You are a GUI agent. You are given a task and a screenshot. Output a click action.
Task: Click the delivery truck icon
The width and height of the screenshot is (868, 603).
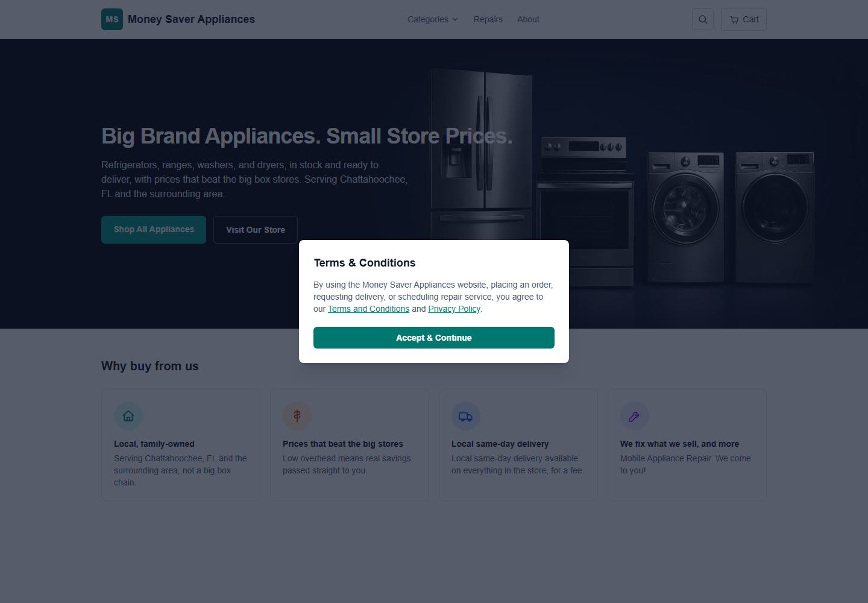click(x=466, y=416)
